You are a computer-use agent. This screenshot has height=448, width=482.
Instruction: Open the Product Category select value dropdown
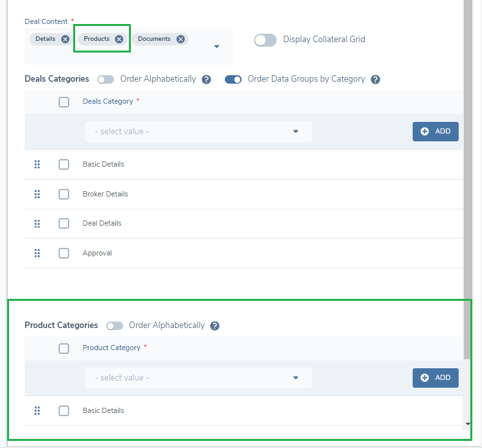point(198,378)
